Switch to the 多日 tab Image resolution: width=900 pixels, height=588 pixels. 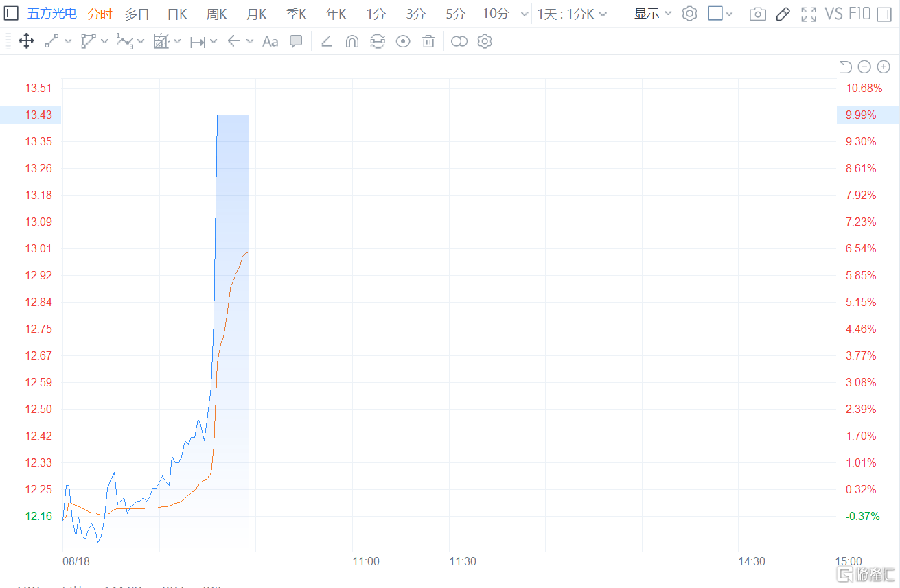(x=137, y=14)
